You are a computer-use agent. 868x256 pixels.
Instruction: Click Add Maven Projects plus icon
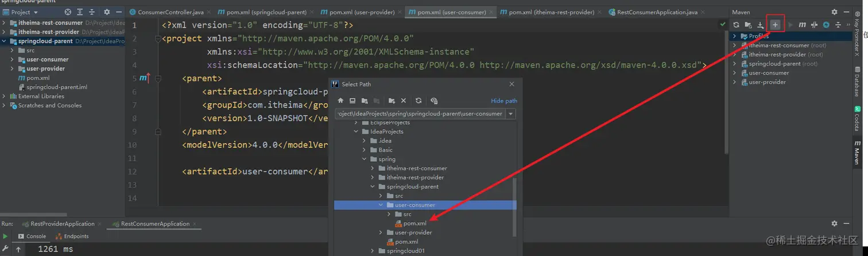click(x=775, y=25)
